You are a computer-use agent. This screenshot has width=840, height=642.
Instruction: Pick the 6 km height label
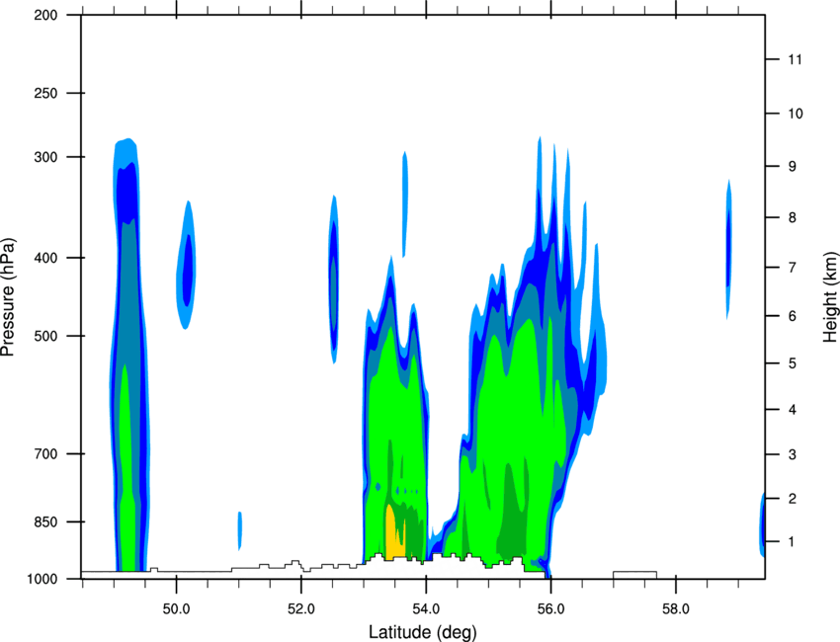[x=792, y=316]
